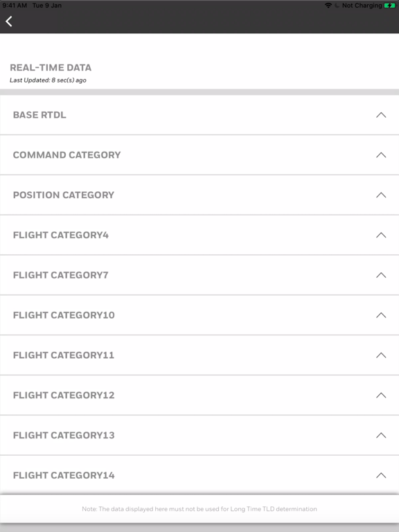Click the battery charging indicator icon
The image size is (399, 532).
390,6
